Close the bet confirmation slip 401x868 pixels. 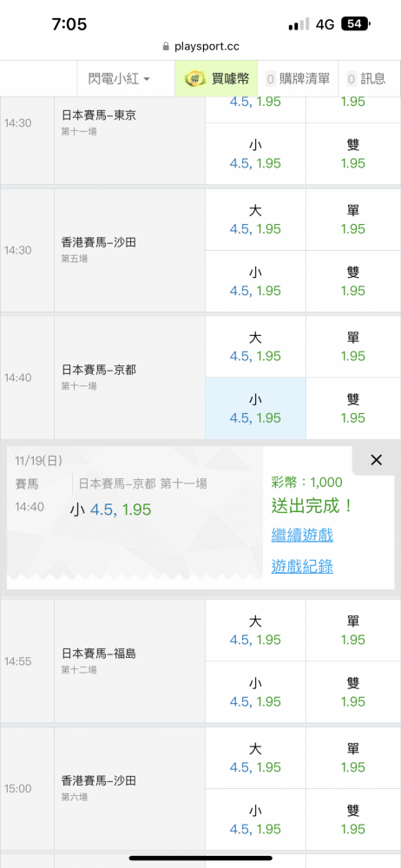376,460
